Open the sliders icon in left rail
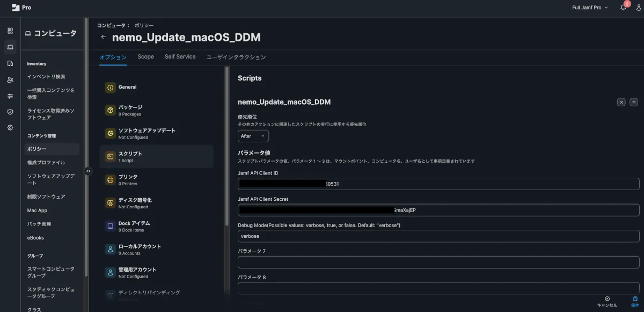 coord(10,96)
